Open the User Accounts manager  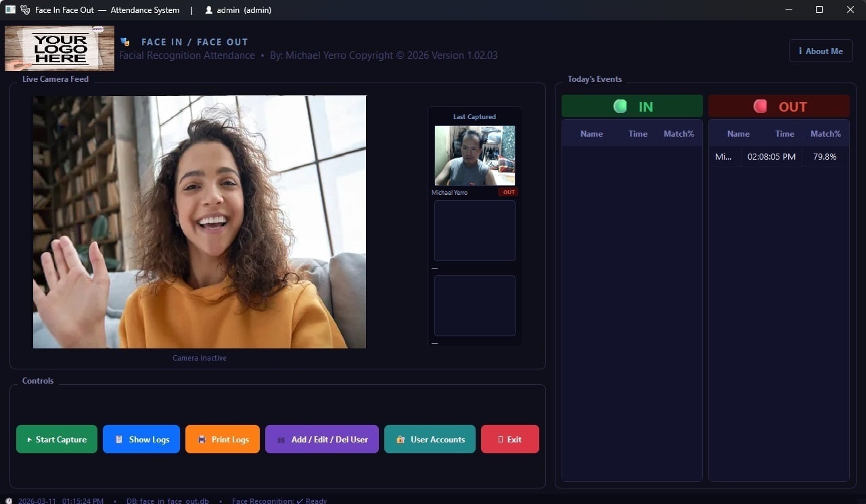coord(430,439)
